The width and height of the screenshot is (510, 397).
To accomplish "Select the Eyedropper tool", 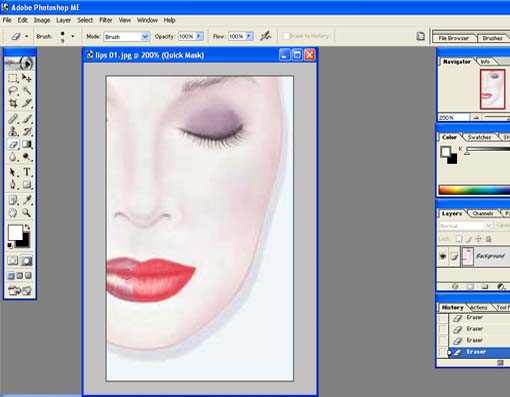I will coord(27,200).
